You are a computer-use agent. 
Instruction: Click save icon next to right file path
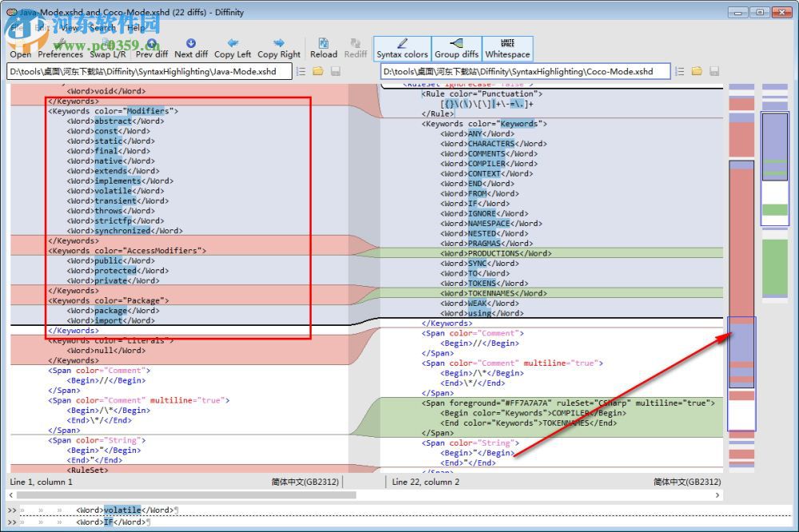coord(714,71)
